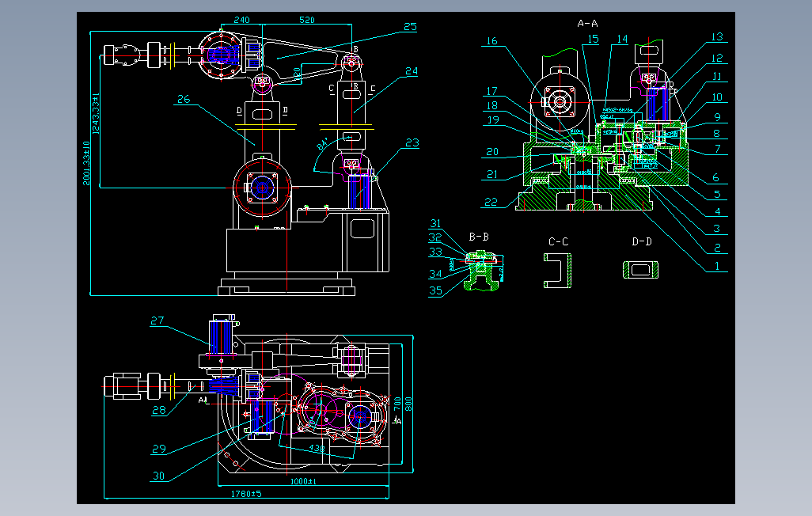Select the 240 dimension text
This screenshot has width=812, height=516.
242,20
